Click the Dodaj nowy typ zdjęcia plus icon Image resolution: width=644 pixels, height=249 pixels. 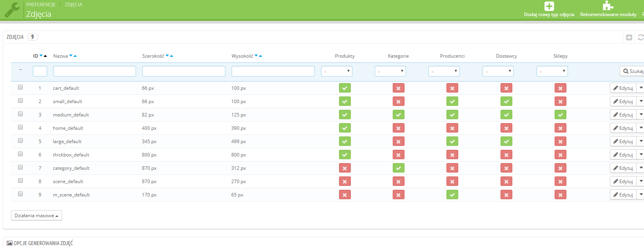[x=549, y=6]
